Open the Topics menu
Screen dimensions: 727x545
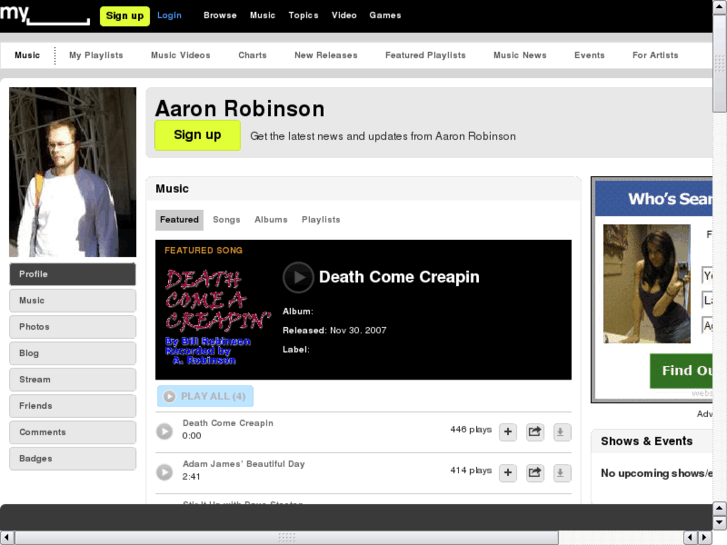pos(303,15)
